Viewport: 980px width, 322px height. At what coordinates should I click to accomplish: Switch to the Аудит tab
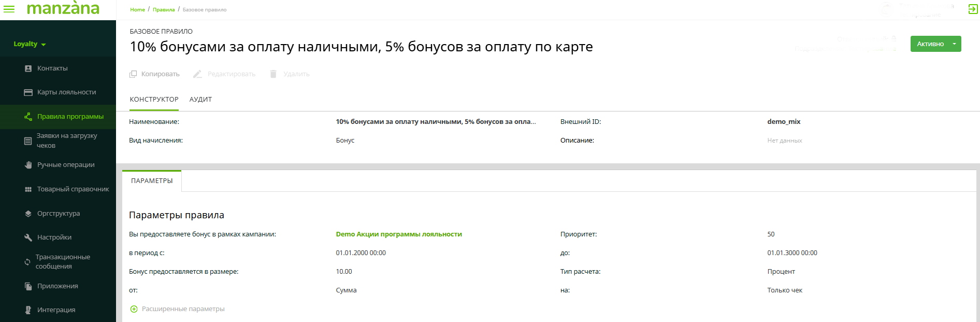200,100
